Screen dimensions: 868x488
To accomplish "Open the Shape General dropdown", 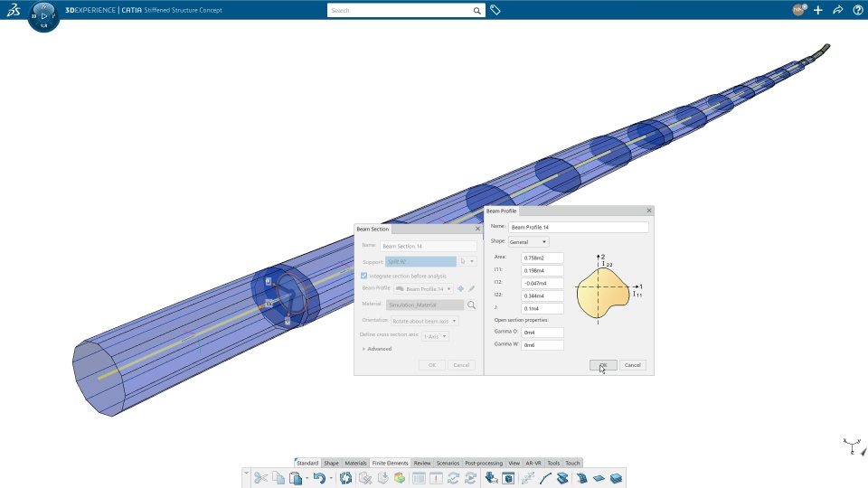I will tap(528, 242).
